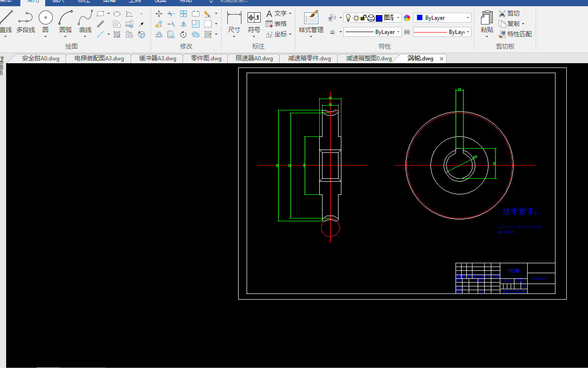Activate the Rotate tool in Modify panel
Viewport: 588px width, 368px height.
coord(183,34)
